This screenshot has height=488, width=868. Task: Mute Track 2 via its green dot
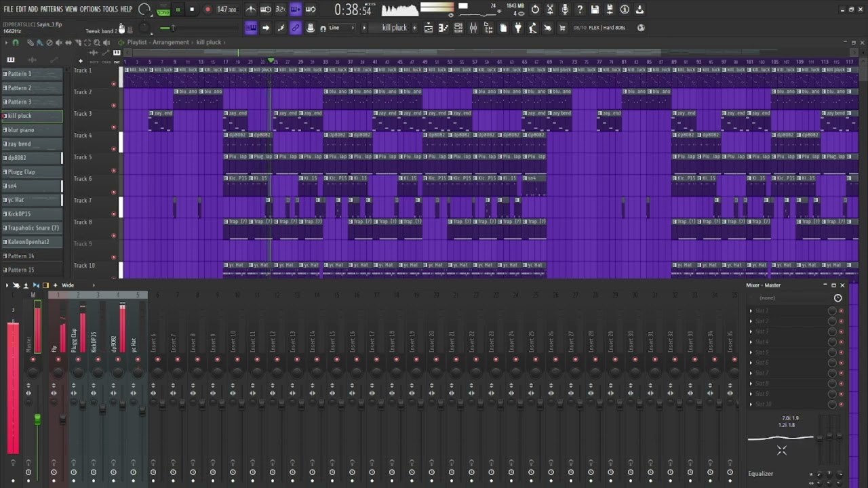113,106
